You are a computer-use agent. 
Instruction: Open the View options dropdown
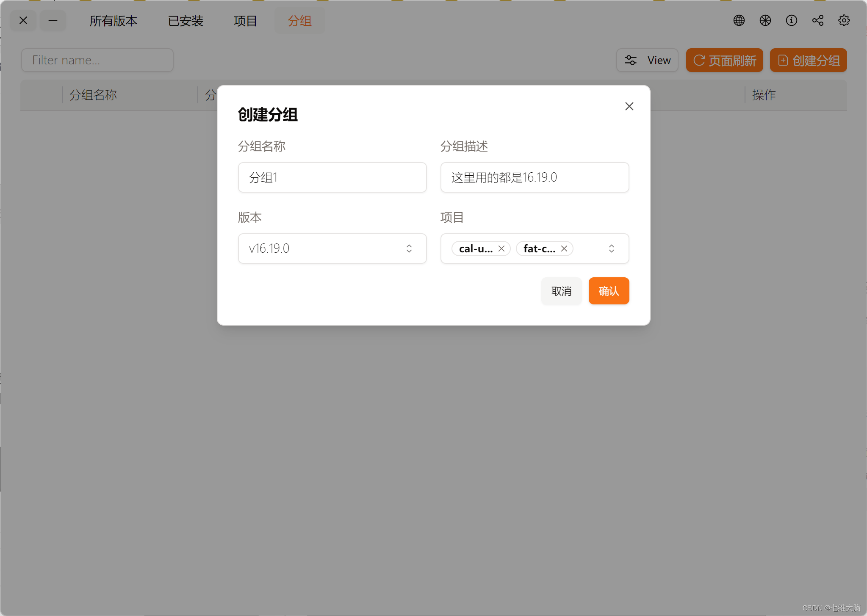(647, 60)
